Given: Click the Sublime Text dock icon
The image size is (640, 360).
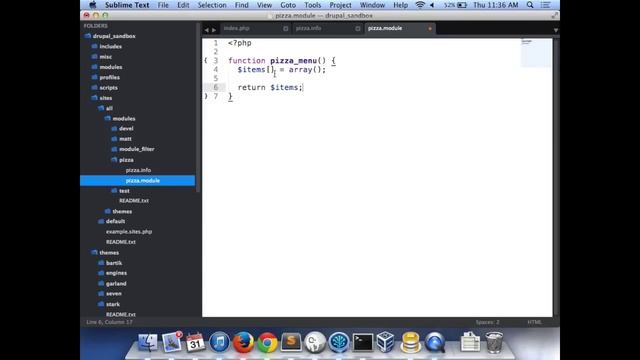Looking at the screenshot, I should point(291,342).
